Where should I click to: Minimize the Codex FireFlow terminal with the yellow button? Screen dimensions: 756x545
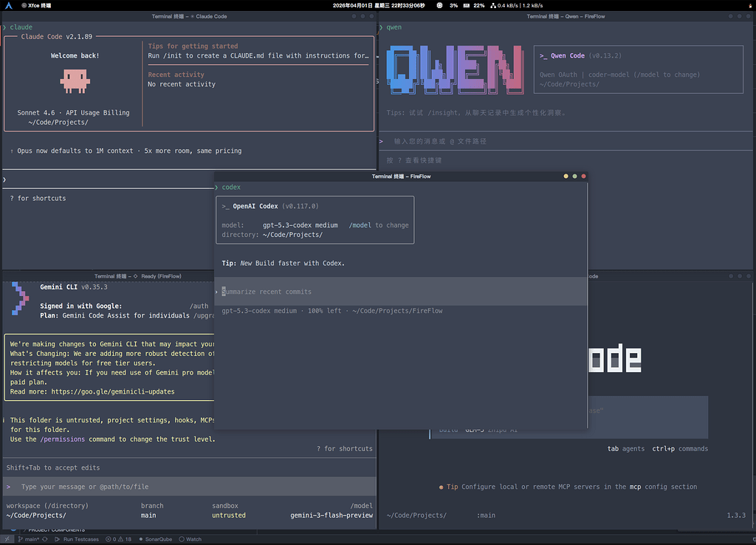coord(566,176)
